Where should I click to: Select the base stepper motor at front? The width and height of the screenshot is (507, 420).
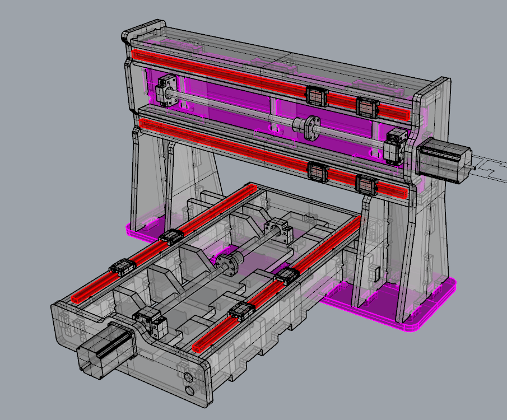pos(106,351)
